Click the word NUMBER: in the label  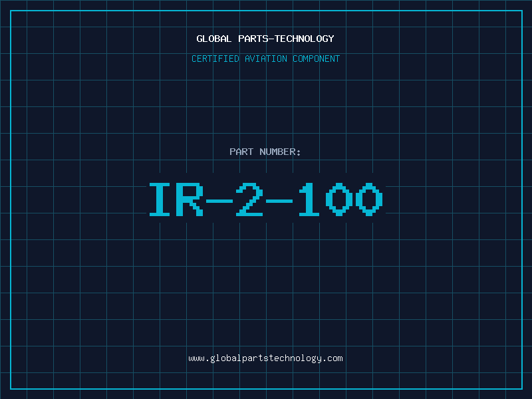click(x=280, y=152)
